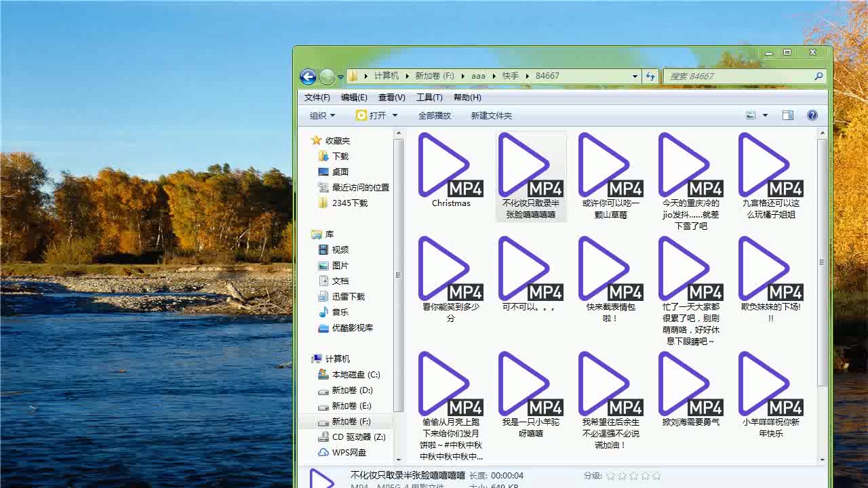Click the 打开 toolbar button
The height and width of the screenshot is (488, 868).
point(371,115)
